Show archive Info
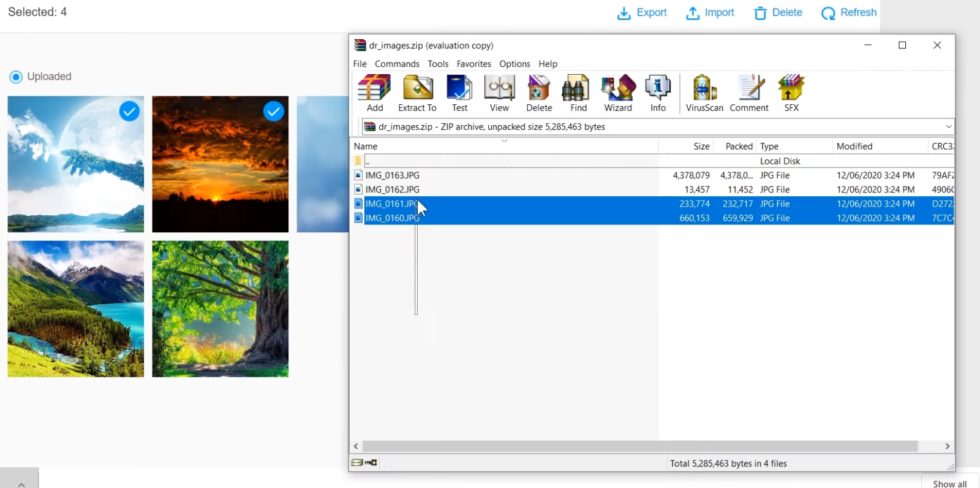This screenshot has height=488, width=980. pos(658,93)
